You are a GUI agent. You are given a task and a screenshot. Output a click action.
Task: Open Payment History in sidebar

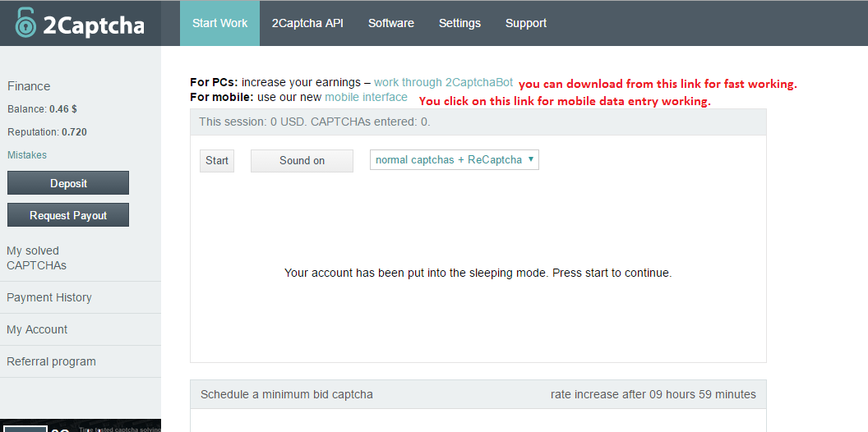tap(49, 297)
